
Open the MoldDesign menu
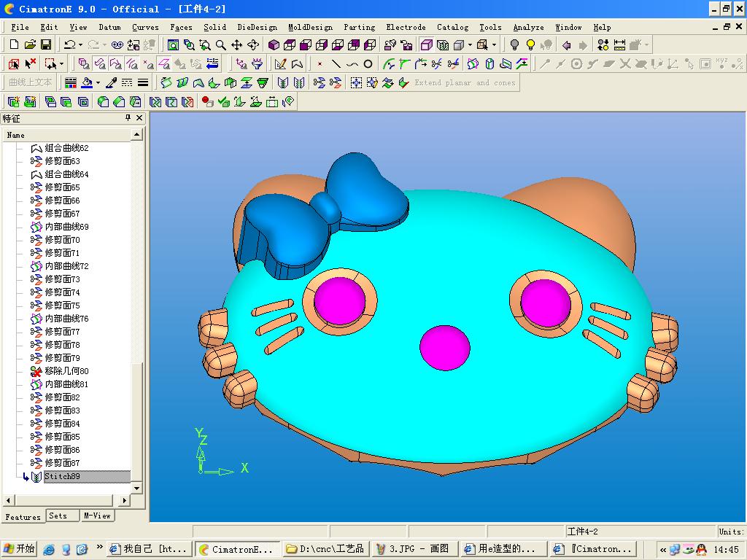(310, 27)
